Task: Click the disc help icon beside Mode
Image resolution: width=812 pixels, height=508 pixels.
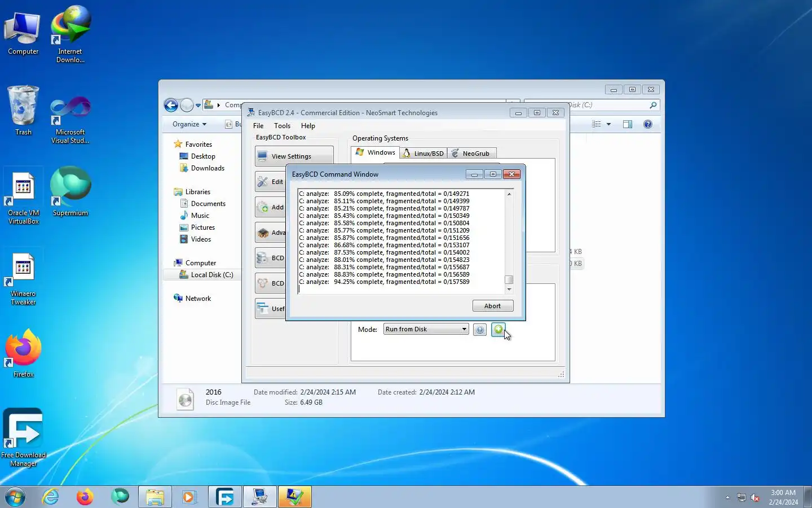Action: point(479,330)
